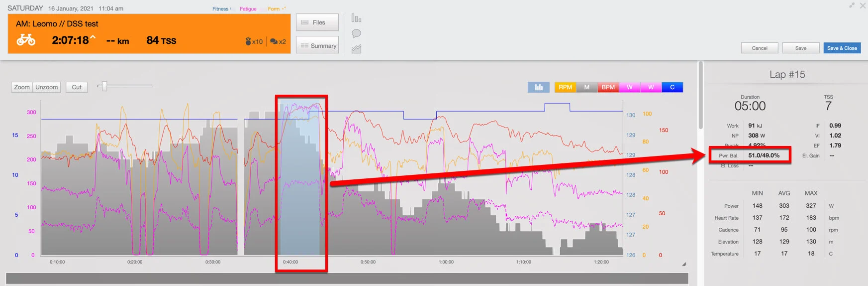Click the chart smoothing slider handle
The image size is (868, 286).
click(x=104, y=86)
